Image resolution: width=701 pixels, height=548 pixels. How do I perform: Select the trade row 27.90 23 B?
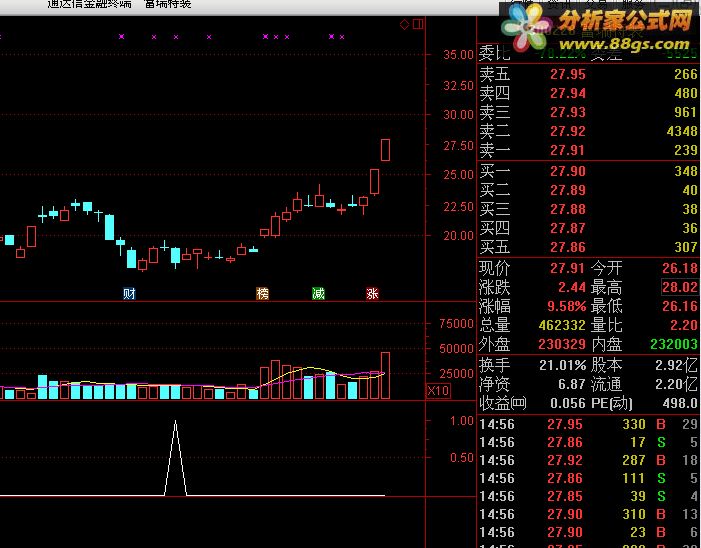click(589, 532)
